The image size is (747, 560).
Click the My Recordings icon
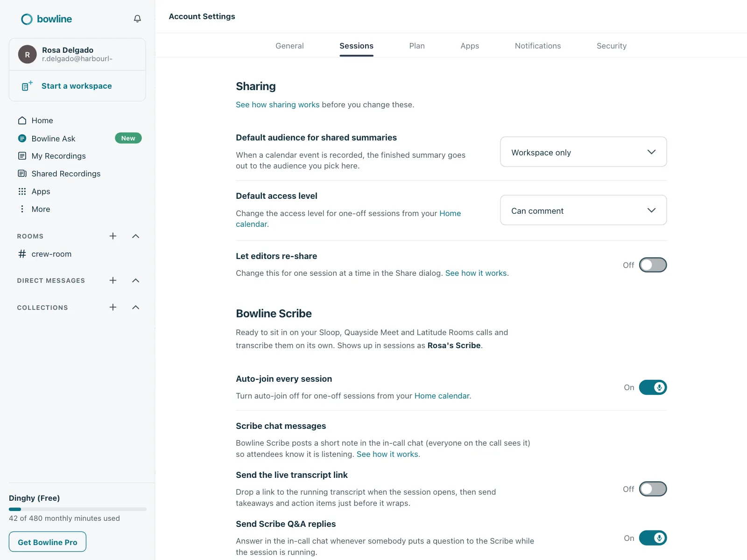[x=22, y=156]
